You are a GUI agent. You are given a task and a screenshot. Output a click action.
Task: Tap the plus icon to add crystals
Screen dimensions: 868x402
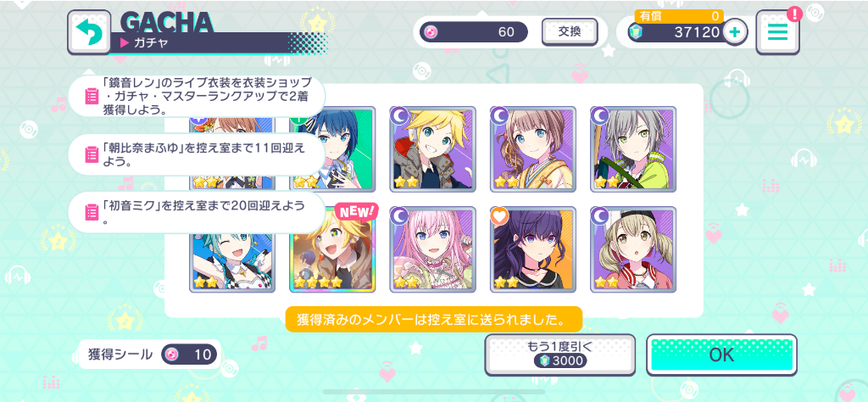click(x=735, y=33)
